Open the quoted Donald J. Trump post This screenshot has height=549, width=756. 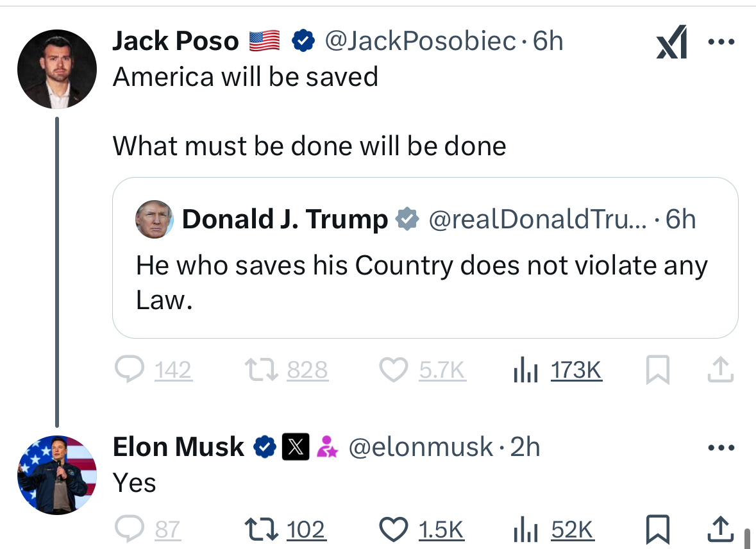424,282
